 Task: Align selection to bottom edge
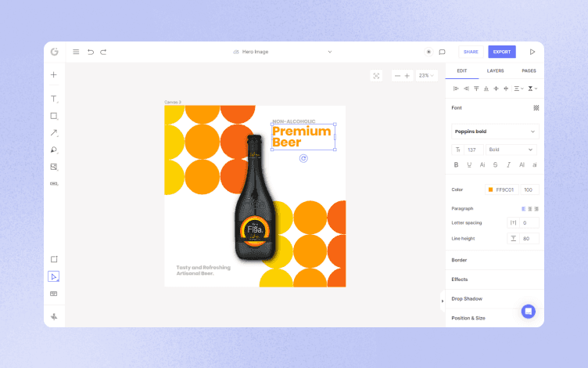click(486, 88)
